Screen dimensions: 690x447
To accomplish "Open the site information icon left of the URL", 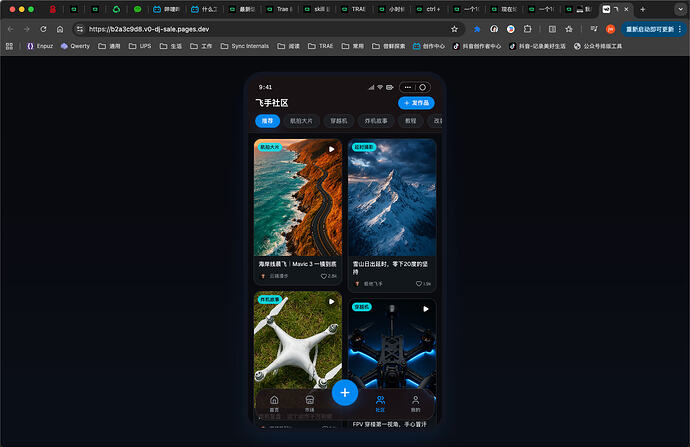I will point(80,29).
